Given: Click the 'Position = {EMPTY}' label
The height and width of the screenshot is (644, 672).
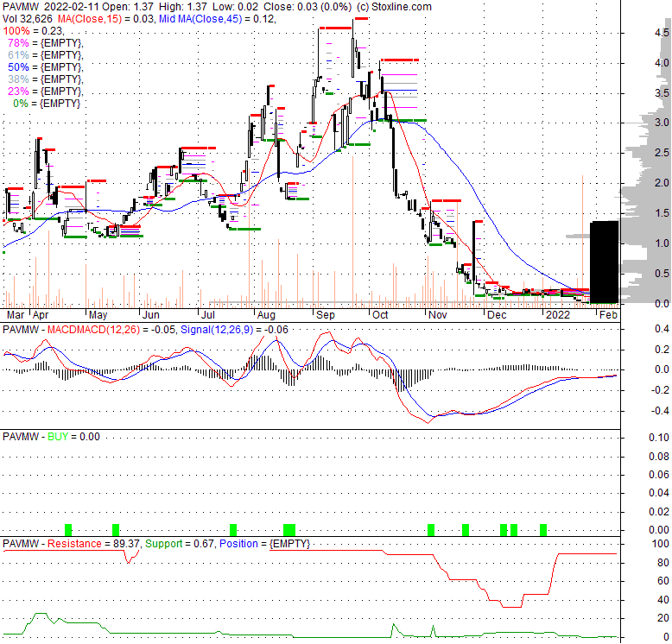Looking at the screenshot, I should click(264, 544).
